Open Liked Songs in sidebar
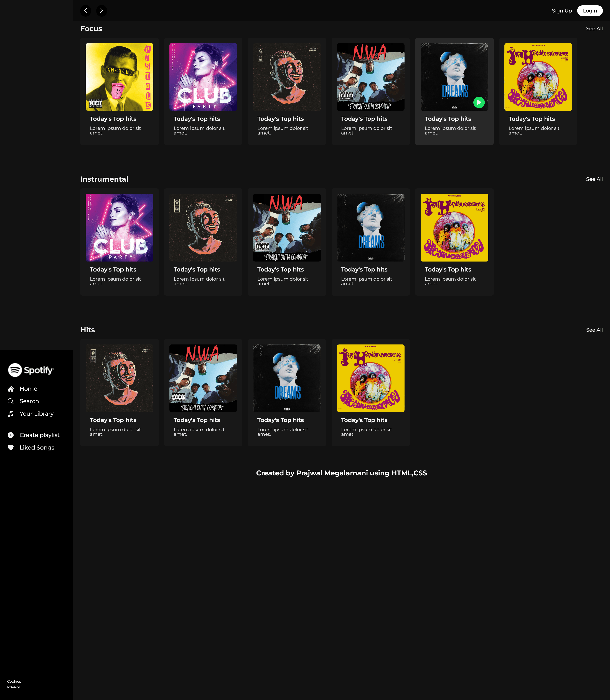610x700 pixels. pyautogui.click(x=37, y=447)
